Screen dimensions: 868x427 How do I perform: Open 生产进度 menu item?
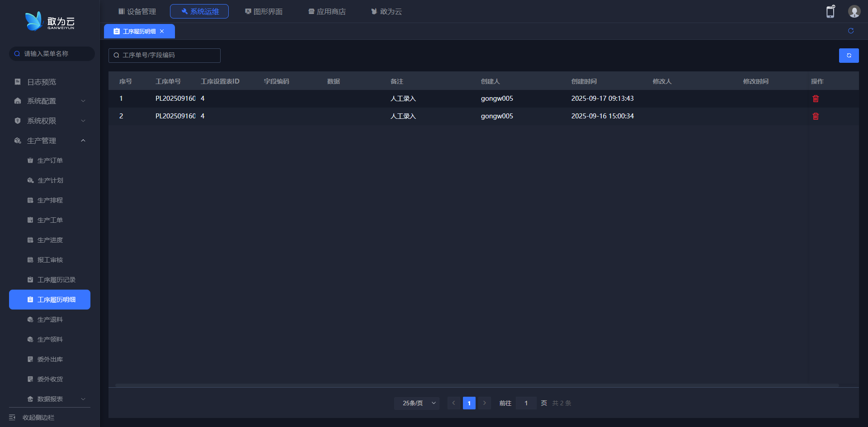(x=50, y=240)
